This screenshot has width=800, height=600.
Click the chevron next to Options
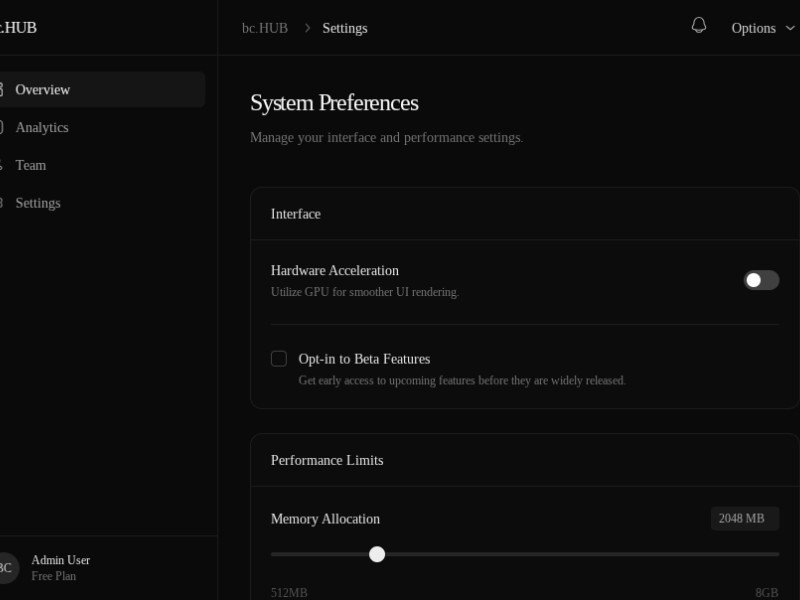[x=791, y=28]
